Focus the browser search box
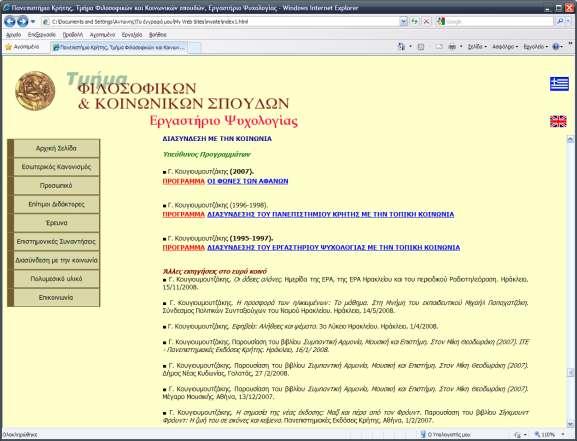The height and width of the screenshot is (441, 577). point(499,22)
